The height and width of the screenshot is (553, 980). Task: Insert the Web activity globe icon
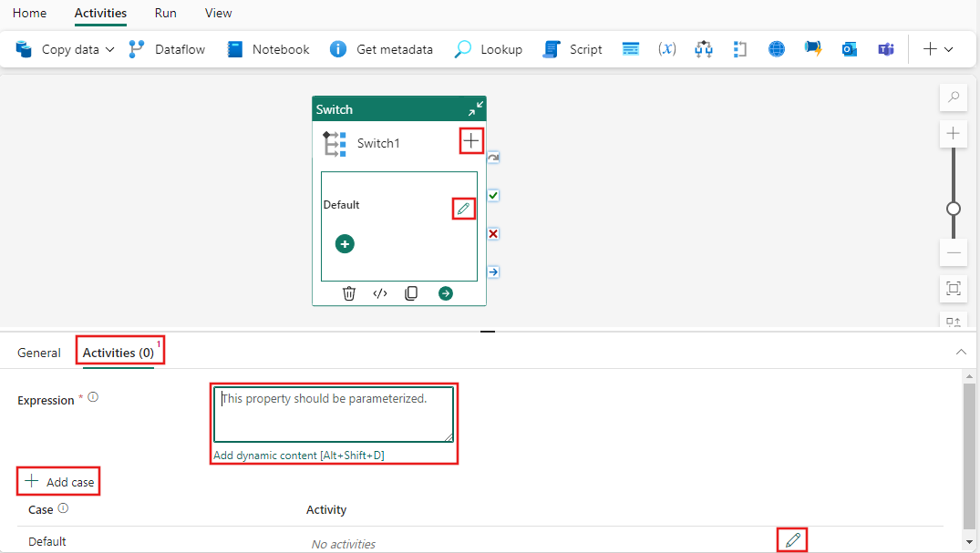(x=776, y=48)
